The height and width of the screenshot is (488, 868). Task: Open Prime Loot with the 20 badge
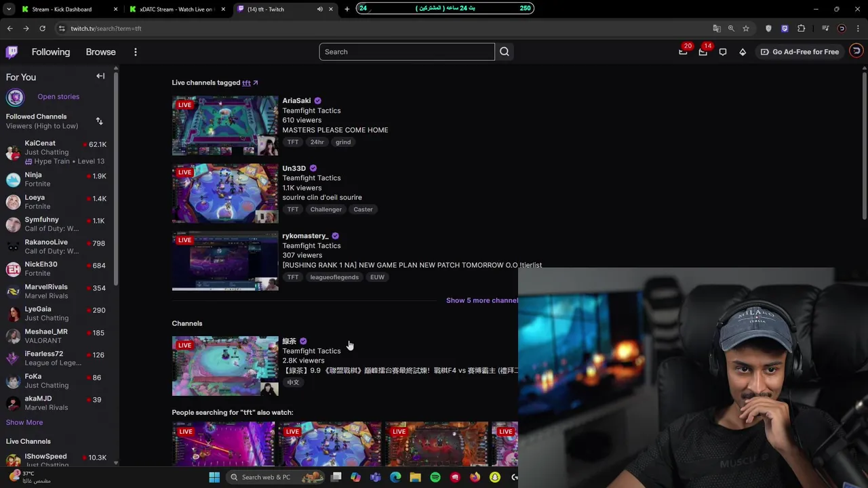(683, 52)
